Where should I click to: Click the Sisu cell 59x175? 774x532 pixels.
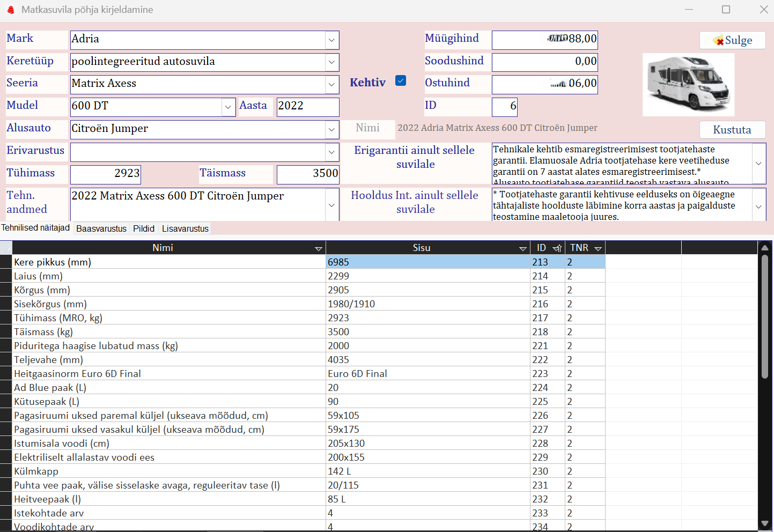tap(428, 430)
